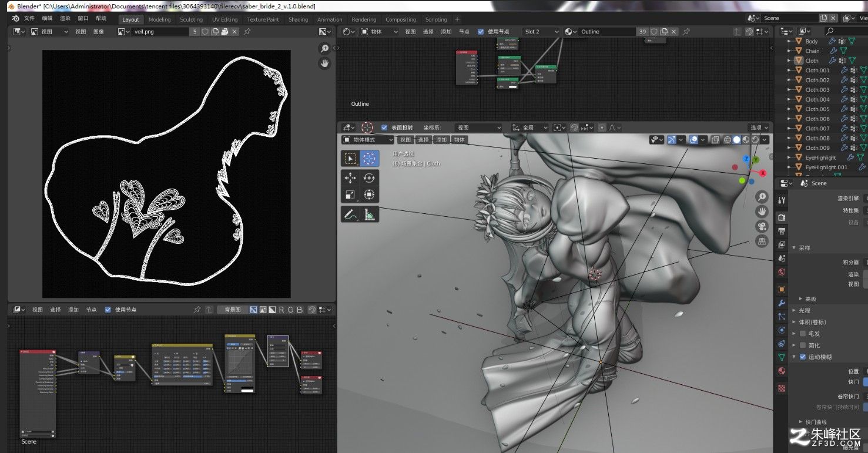Select the Transform tool
868x453 pixels.
point(369,194)
